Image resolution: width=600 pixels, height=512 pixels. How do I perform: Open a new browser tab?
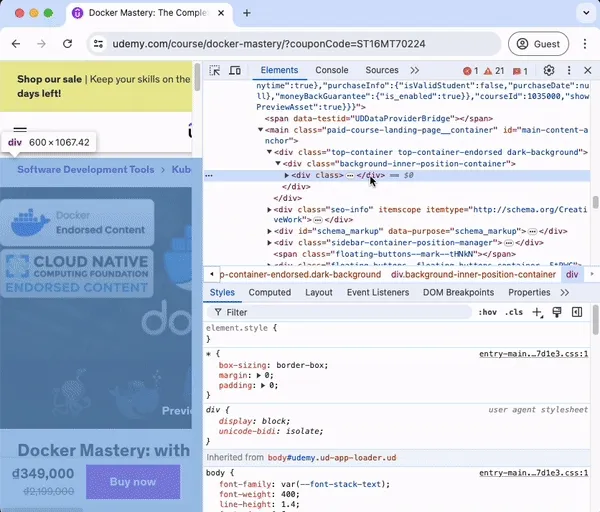pos(247,13)
